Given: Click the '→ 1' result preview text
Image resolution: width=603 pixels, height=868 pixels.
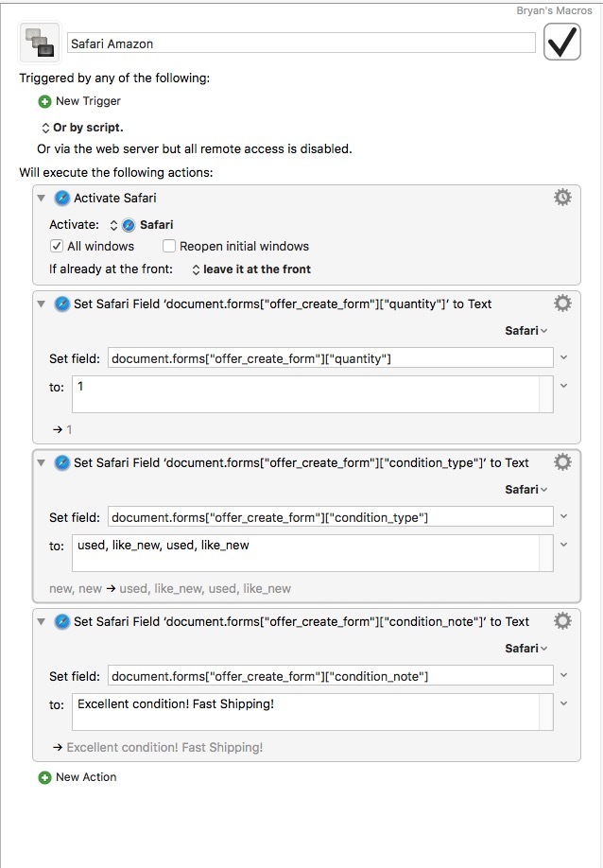Looking at the screenshot, I should point(62,429).
